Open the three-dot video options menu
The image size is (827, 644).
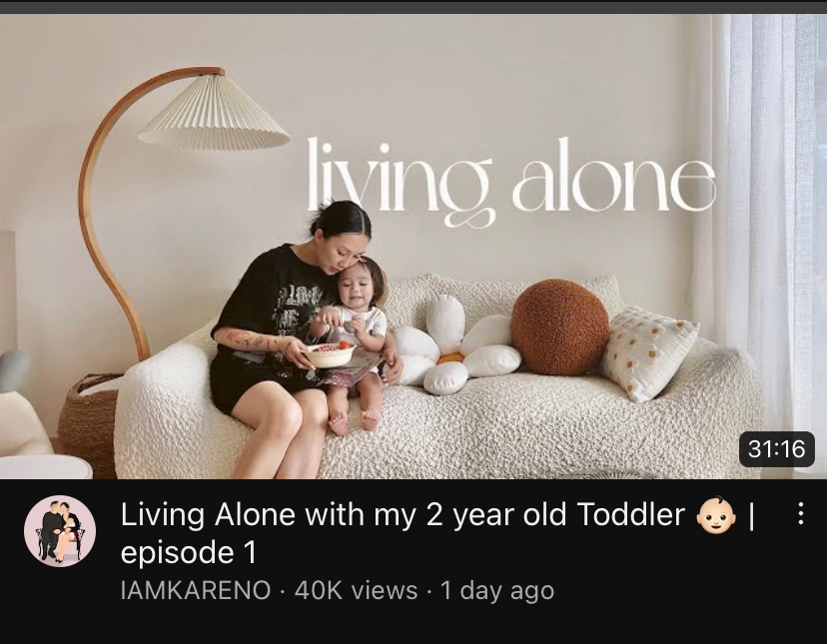800,513
